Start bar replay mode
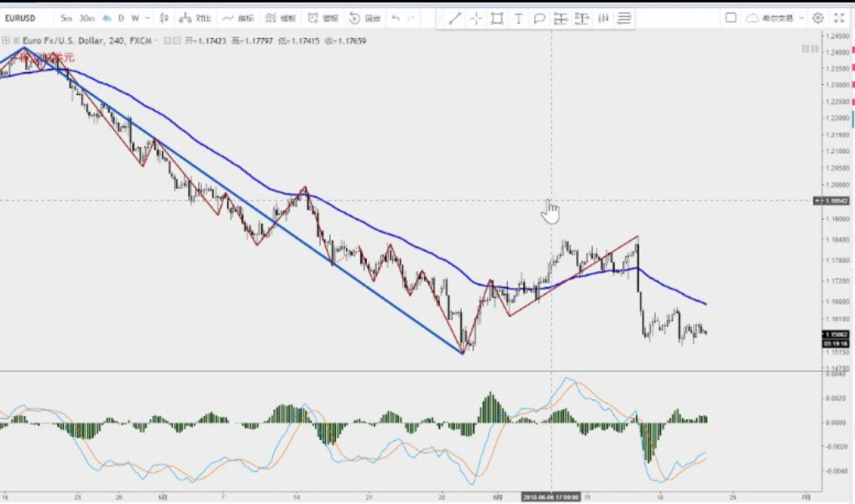 (365, 18)
